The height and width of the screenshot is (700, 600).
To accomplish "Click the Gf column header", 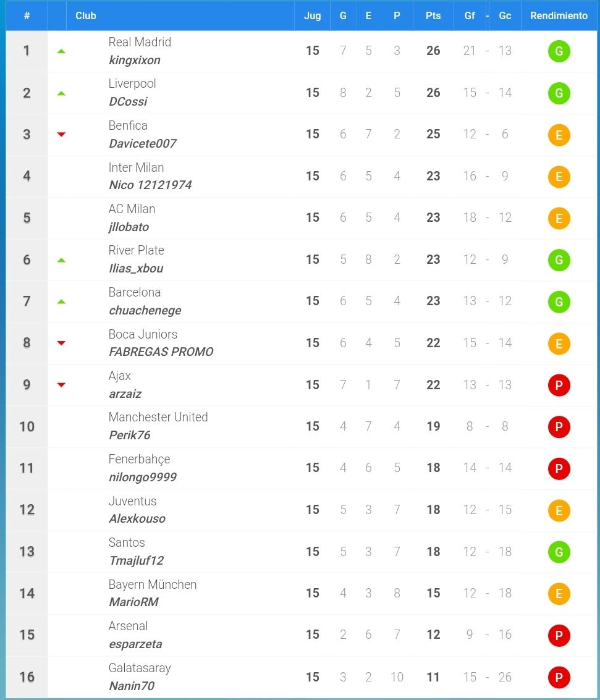I will (470, 15).
